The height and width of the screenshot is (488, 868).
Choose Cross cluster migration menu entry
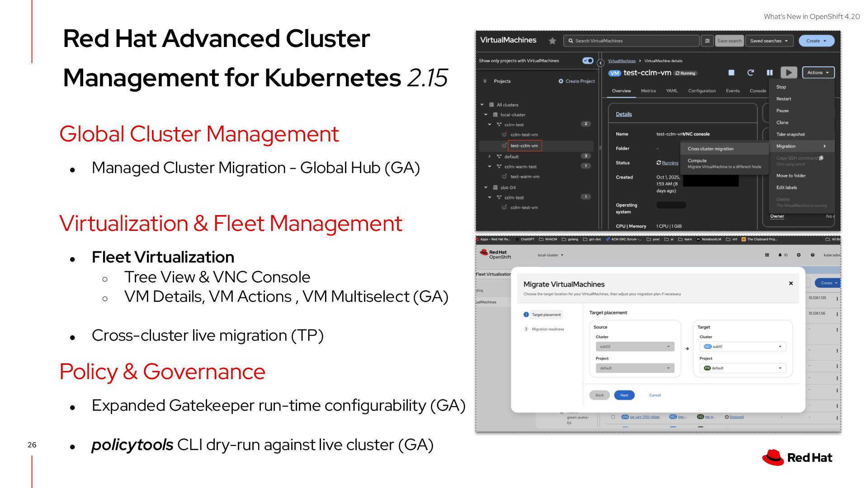710,149
